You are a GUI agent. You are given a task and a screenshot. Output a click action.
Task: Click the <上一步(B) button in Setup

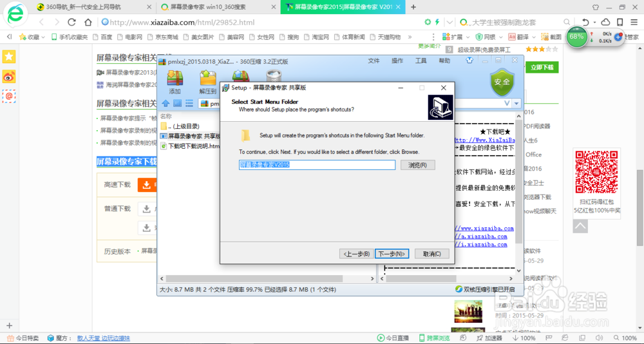tap(357, 254)
